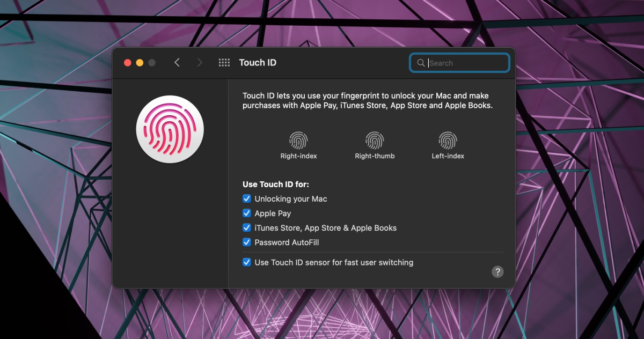Open help with the question mark button

[x=497, y=271]
